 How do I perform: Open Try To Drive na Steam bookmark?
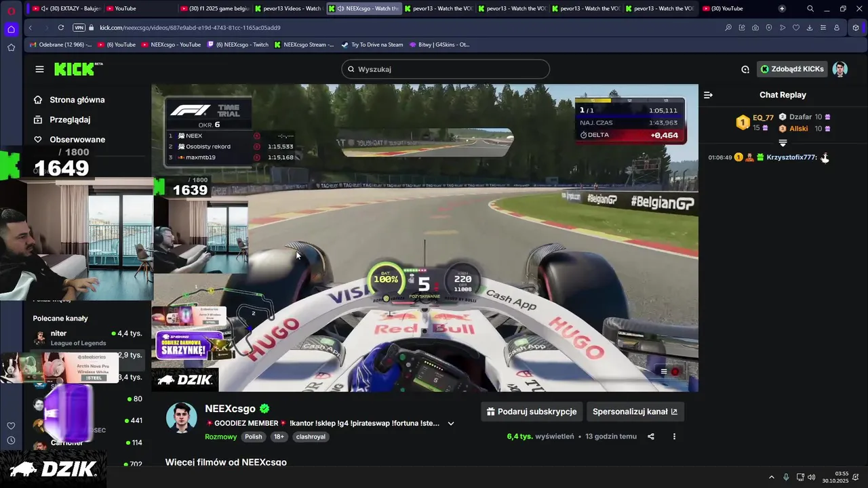372,45
